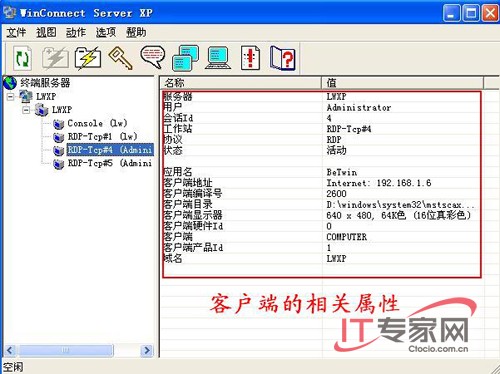Click the 客户端产品Id property row
Image resolution: width=500 pixels, height=374 pixels.
click(x=322, y=248)
